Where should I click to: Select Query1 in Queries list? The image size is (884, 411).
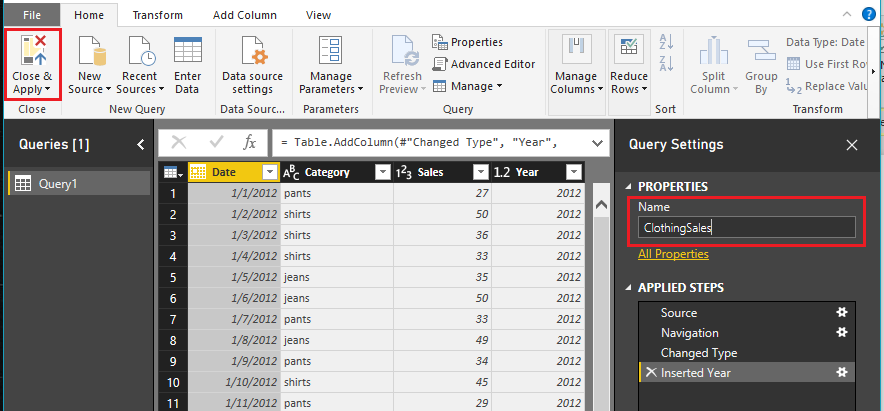click(x=79, y=183)
